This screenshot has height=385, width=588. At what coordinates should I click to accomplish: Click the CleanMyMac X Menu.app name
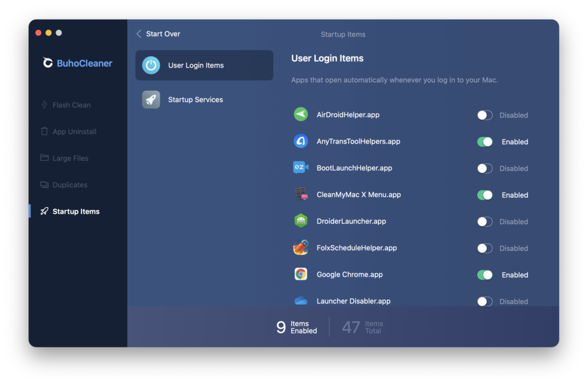358,195
